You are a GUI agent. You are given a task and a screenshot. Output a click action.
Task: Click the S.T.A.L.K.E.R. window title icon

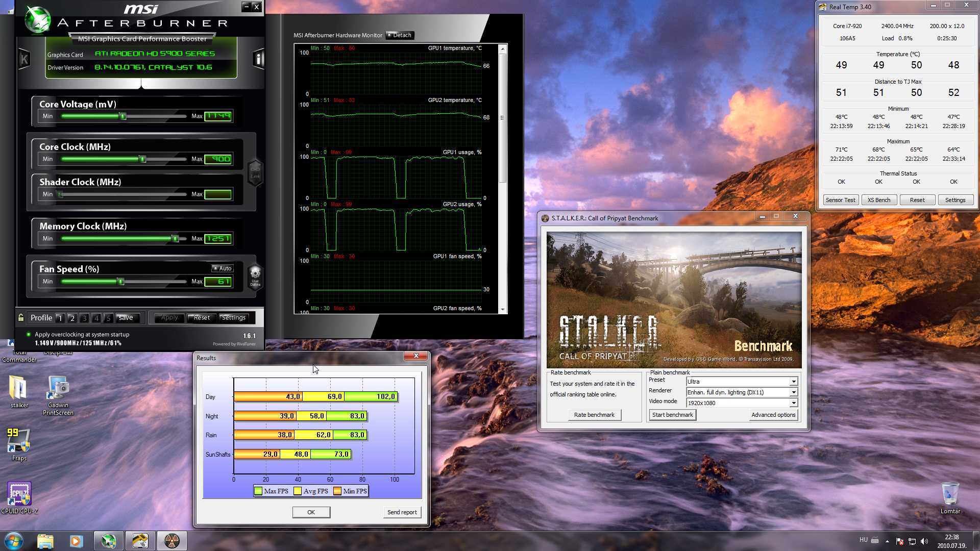coord(545,218)
